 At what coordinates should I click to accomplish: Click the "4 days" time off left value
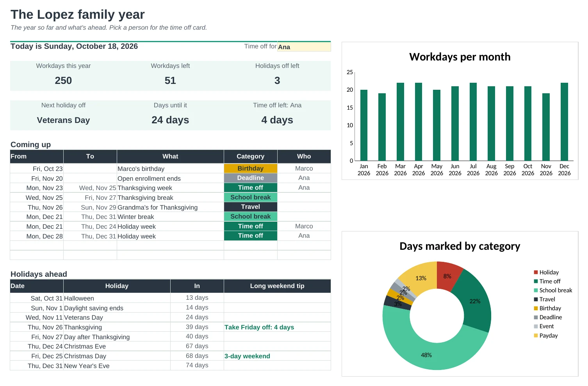pyautogui.click(x=277, y=120)
